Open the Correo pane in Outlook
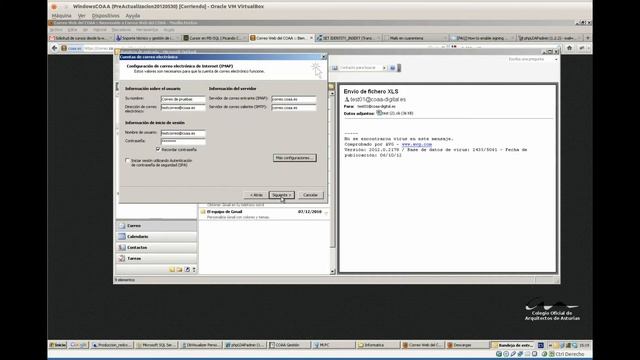 [x=156, y=226]
